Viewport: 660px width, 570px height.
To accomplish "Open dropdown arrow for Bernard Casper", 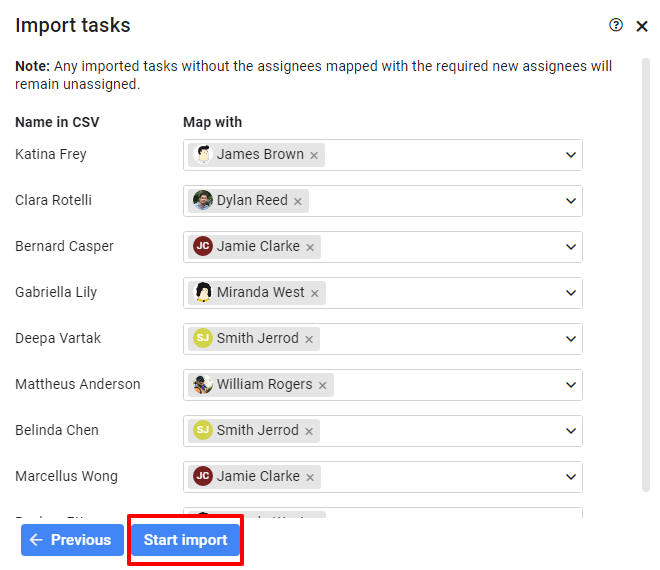I will pyautogui.click(x=571, y=247).
